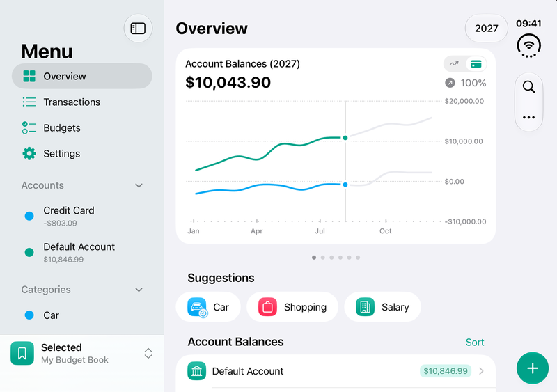Viewport: 557px width, 392px height.
Task: Select Default Account in sidebar
Action: (82, 252)
